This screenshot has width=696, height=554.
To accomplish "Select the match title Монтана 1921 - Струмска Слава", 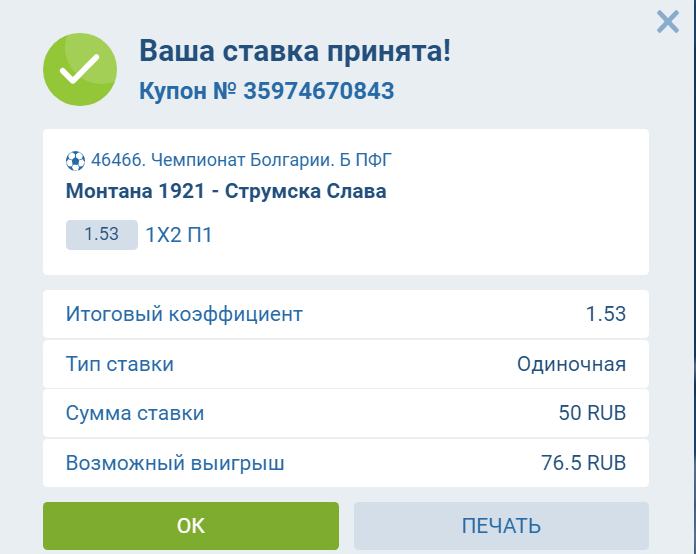I will point(226,191).
